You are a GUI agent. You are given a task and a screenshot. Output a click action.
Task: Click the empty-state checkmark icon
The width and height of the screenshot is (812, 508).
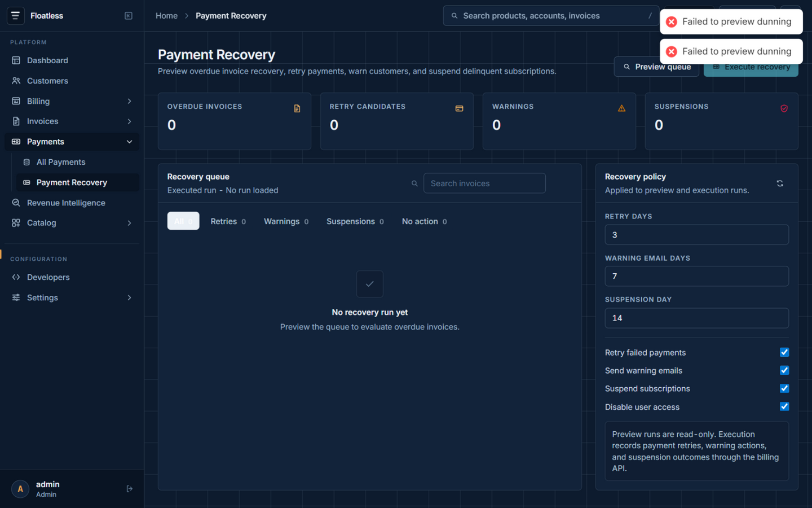[x=370, y=284]
